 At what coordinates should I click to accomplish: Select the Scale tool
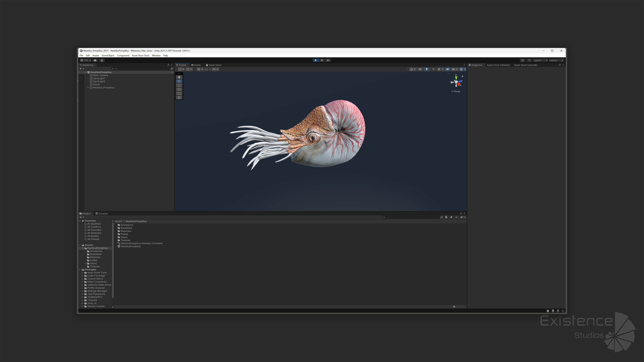[x=179, y=89]
